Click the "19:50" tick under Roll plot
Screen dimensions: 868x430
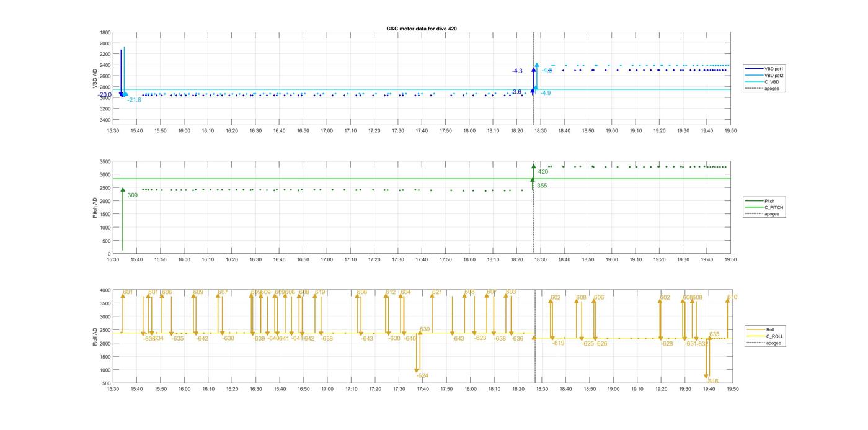tap(732, 389)
